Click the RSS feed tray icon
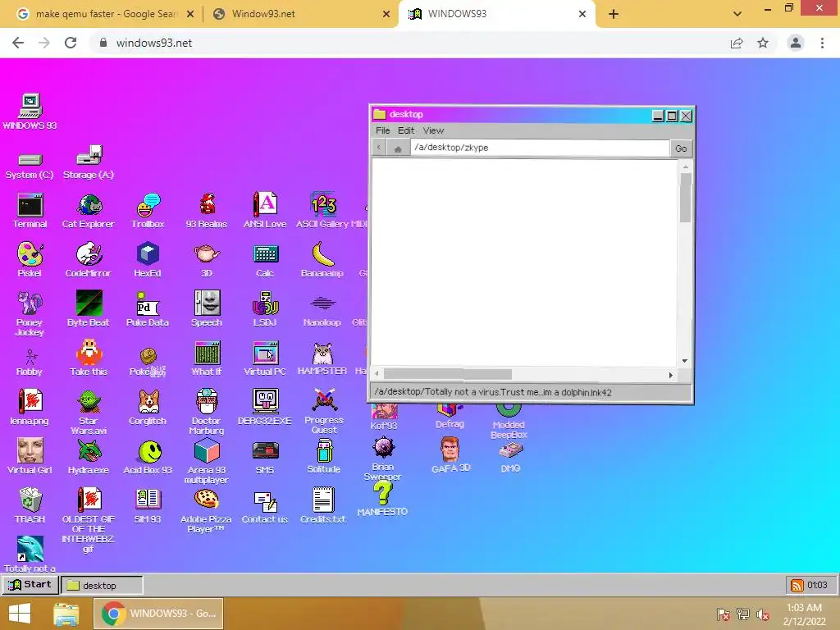 point(797,585)
